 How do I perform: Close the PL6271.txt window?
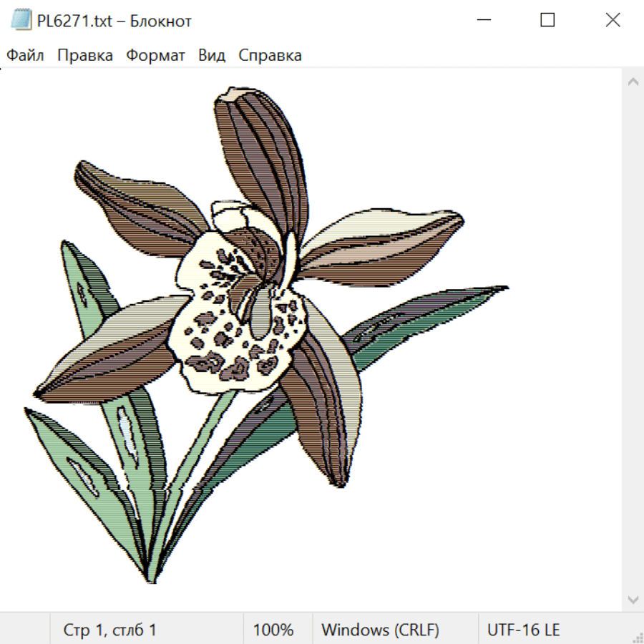[x=613, y=20]
